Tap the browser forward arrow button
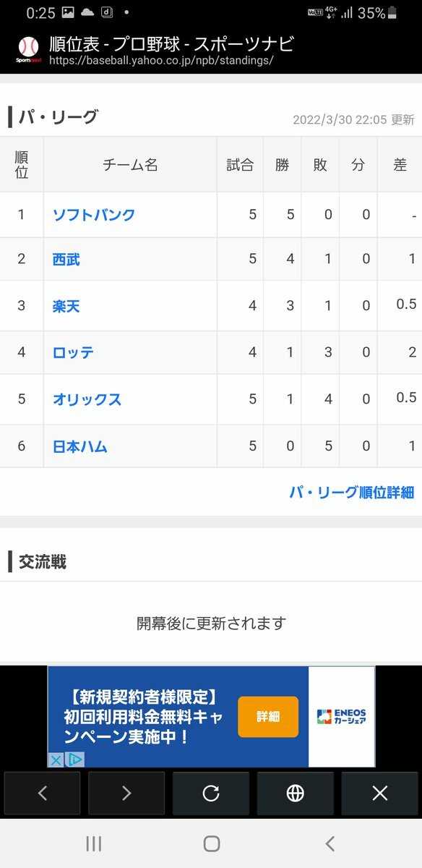Viewport: 422px width, 868px height. click(x=126, y=793)
